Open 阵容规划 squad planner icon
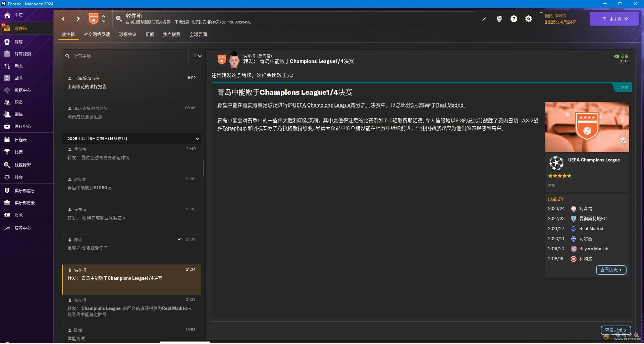This screenshot has width=644, height=344. pos(7,54)
